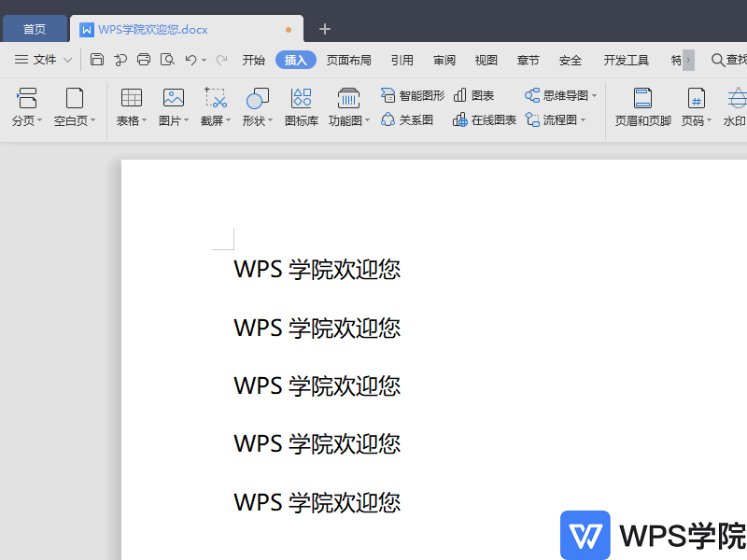Switch to the 开发工具 ribbon tab
This screenshot has width=747, height=560.
tap(626, 60)
